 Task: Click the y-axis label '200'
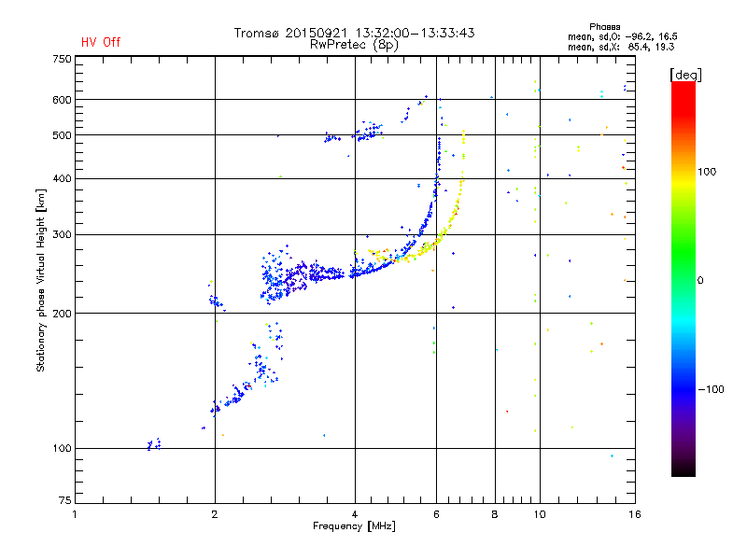click(62, 314)
